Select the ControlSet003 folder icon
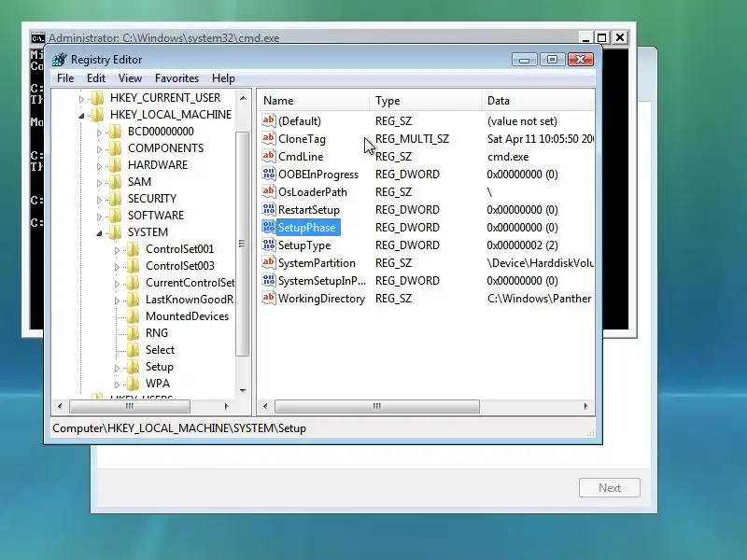Viewport: 747px width, 560px height. (x=134, y=266)
